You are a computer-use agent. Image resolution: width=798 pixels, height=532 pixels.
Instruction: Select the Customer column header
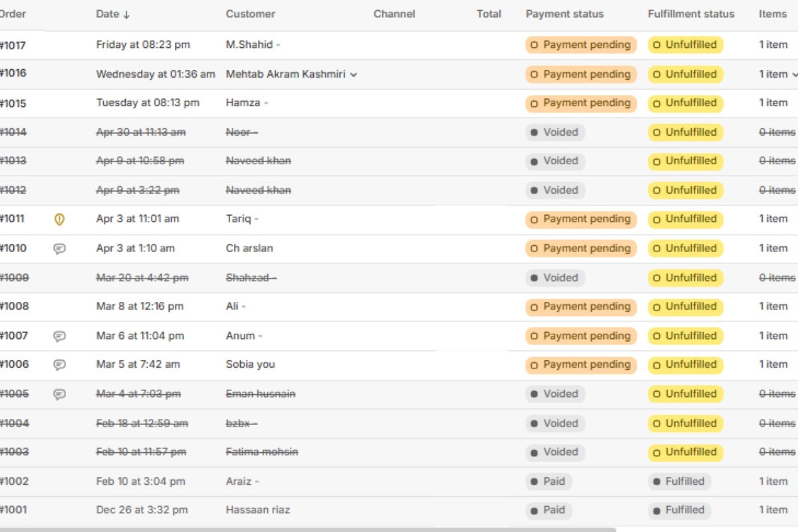coord(250,14)
